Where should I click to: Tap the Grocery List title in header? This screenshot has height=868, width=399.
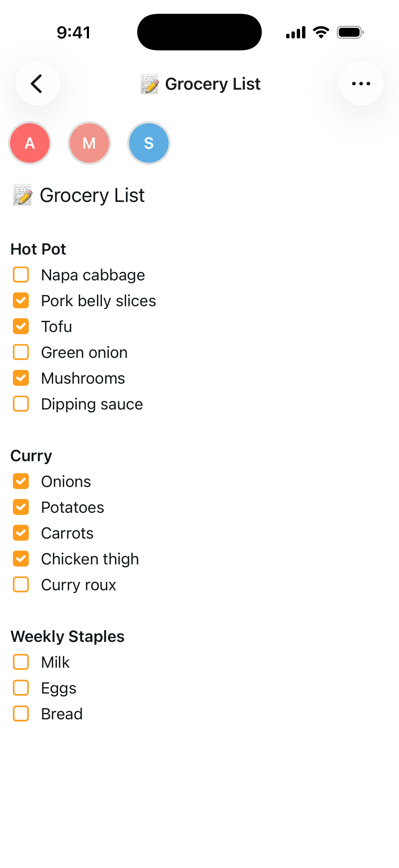pos(212,84)
